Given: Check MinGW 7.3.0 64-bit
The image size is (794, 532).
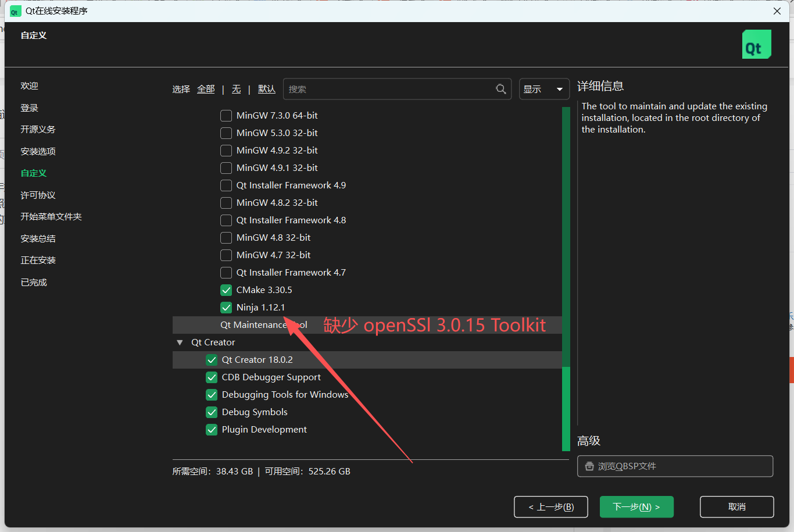Looking at the screenshot, I should click(x=226, y=116).
